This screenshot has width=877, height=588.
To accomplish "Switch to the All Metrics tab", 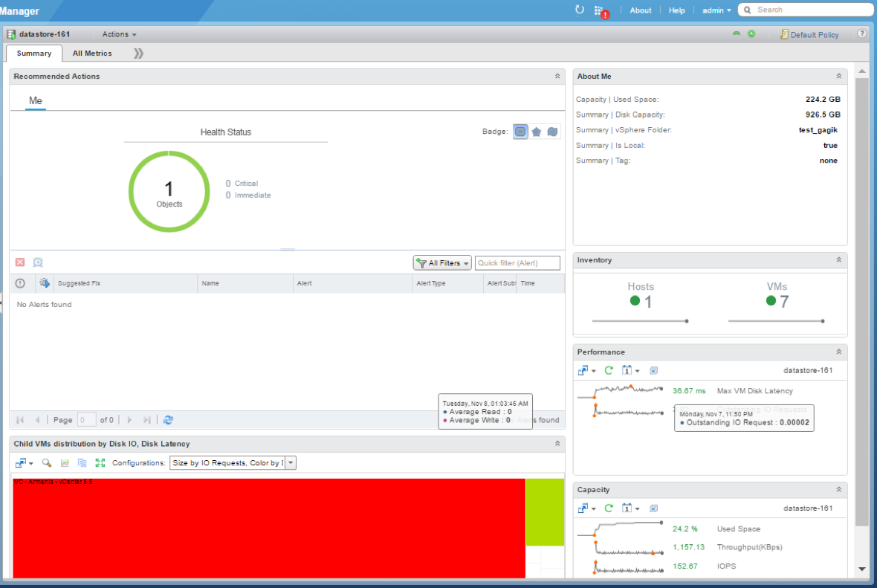I will 92,53.
